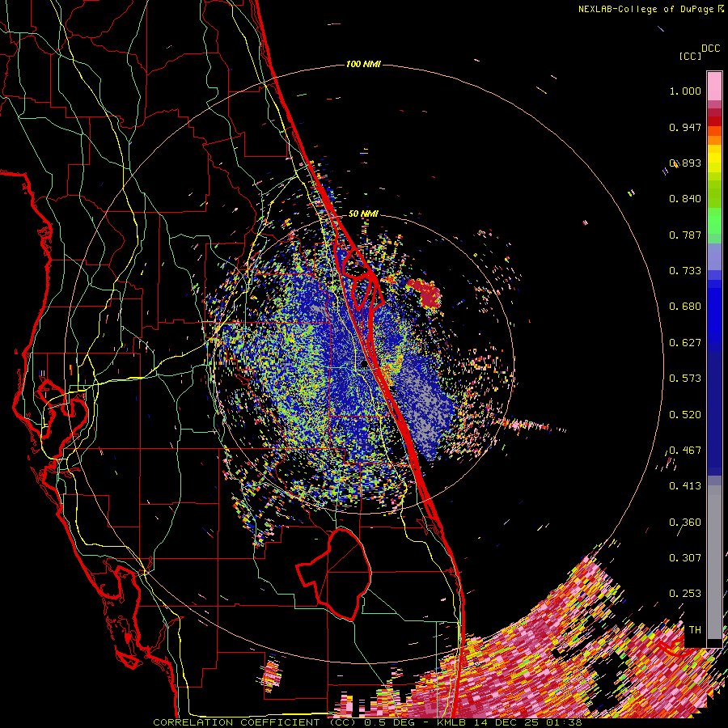Pick the bright green swatch on the color bar
This screenshot has width=728, height=728.
pos(714,221)
